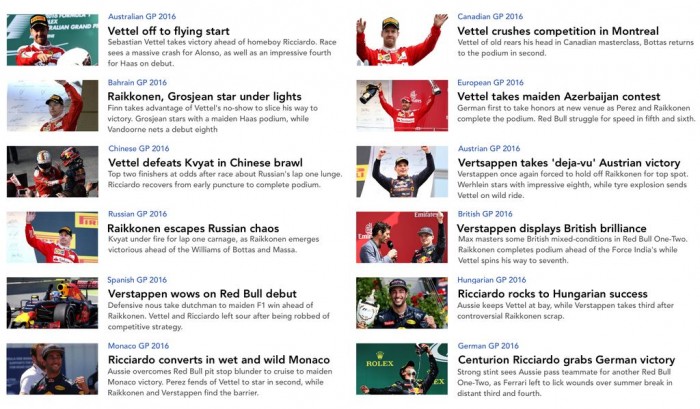Open 'Verstappen displays British brilliance' article
The height and width of the screenshot is (409, 700).
click(x=552, y=228)
